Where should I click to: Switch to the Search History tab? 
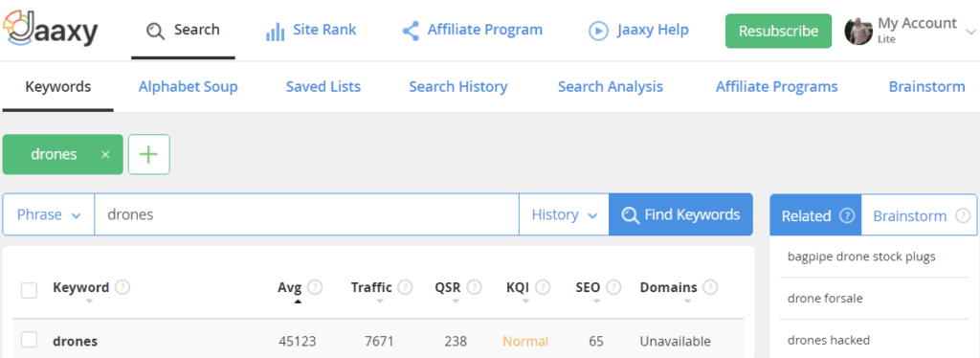(x=458, y=87)
